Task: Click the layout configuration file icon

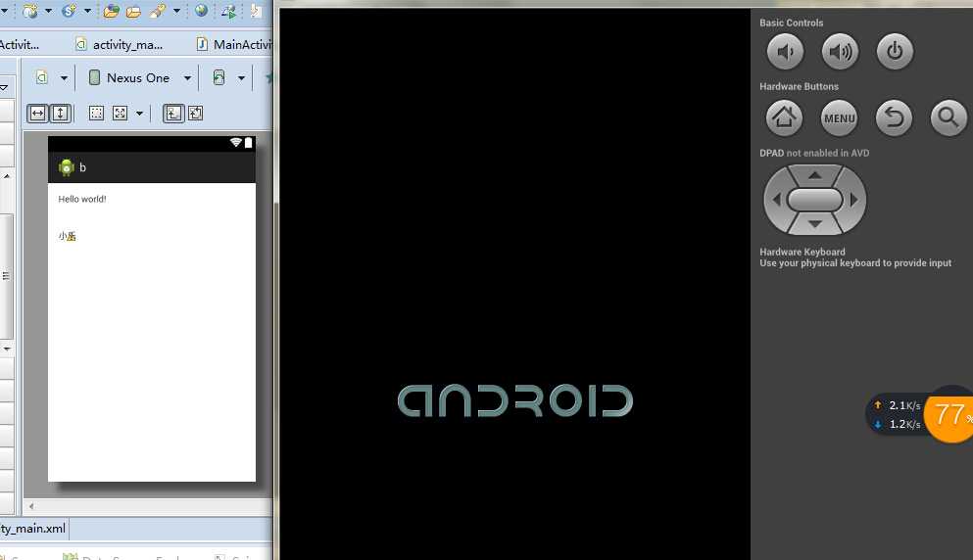Action: (x=41, y=77)
